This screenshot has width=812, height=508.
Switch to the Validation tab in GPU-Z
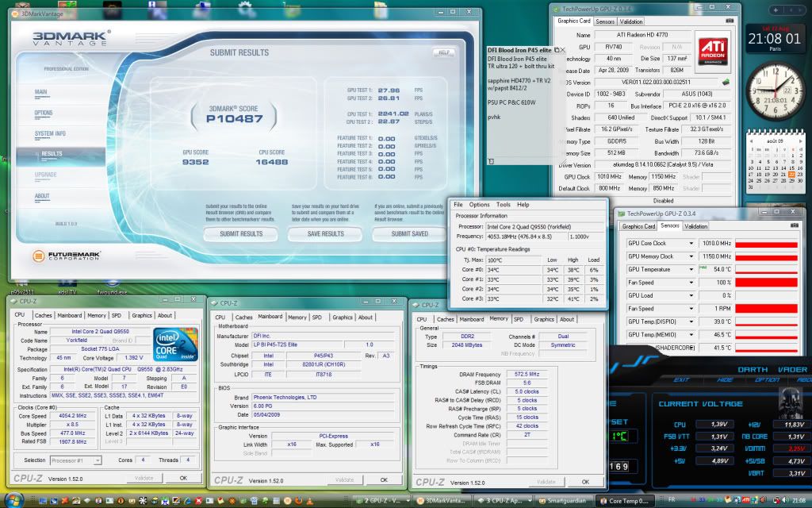(x=631, y=21)
